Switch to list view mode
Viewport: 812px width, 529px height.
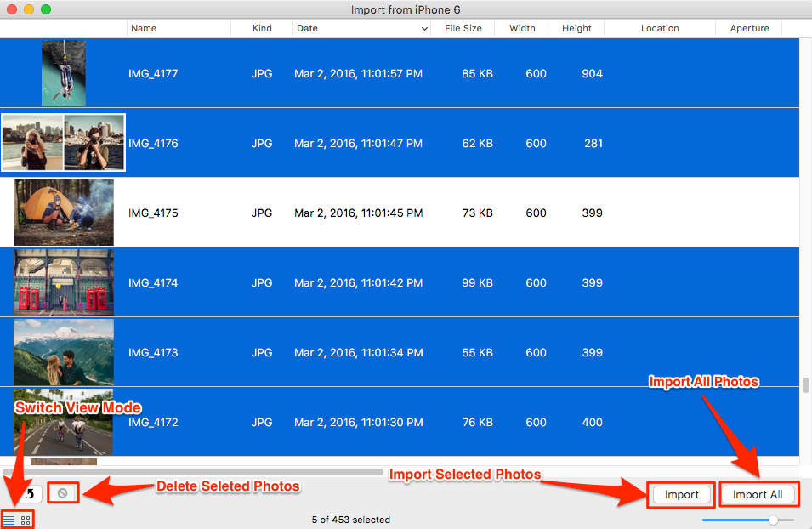pyautogui.click(x=9, y=519)
